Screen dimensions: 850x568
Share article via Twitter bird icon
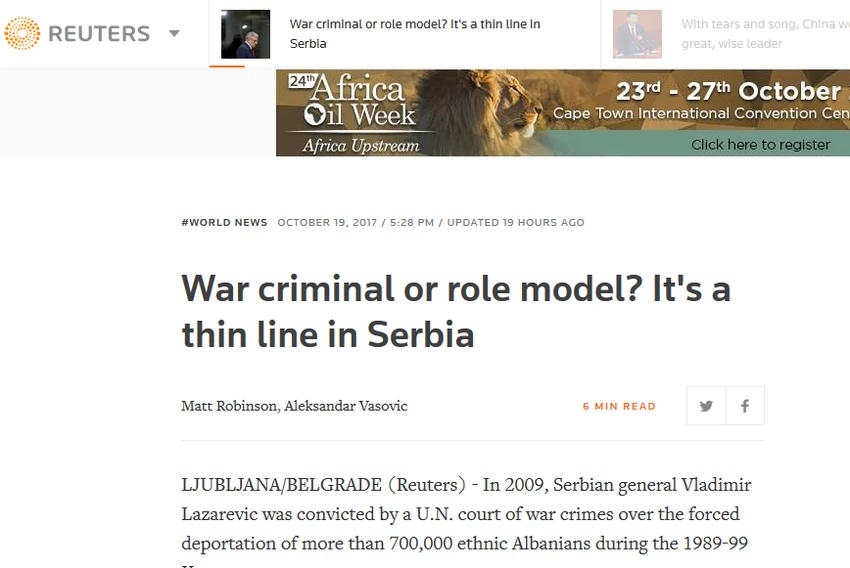pyautogui.click(x=706, y=406)
